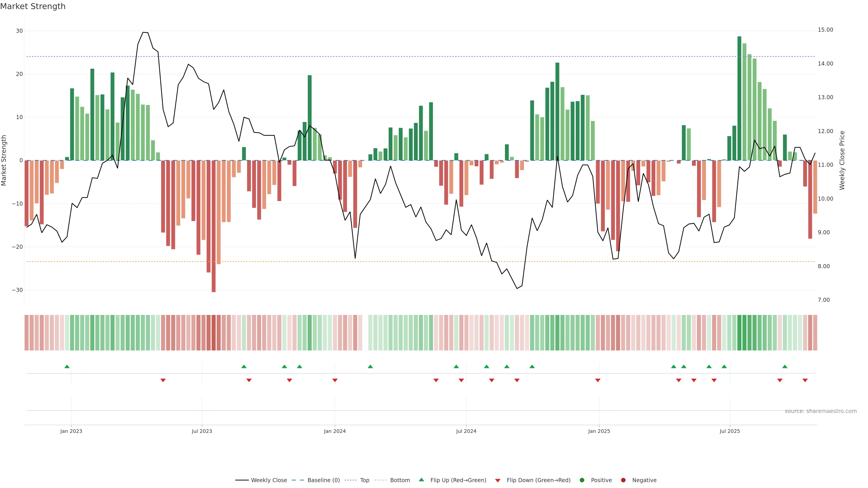Select the leftmost red flip-down marker

[x=163, y=380]
